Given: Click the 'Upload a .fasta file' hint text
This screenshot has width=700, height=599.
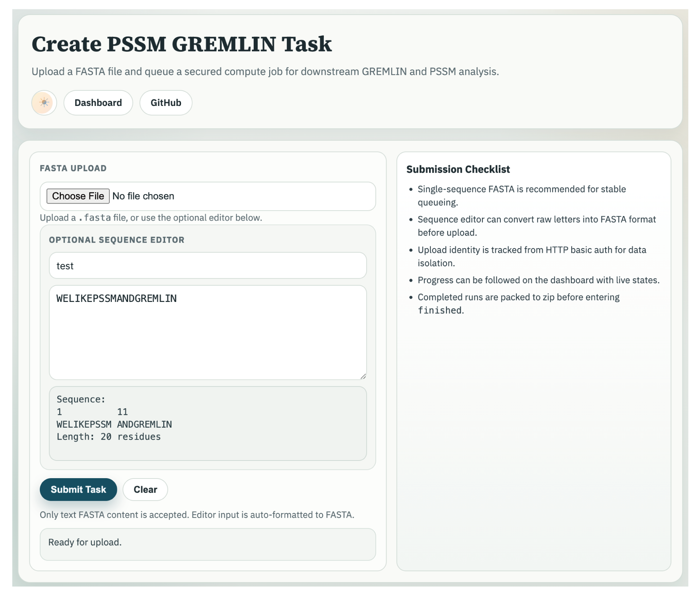Looking at the screenshot, I should point(151,217).
